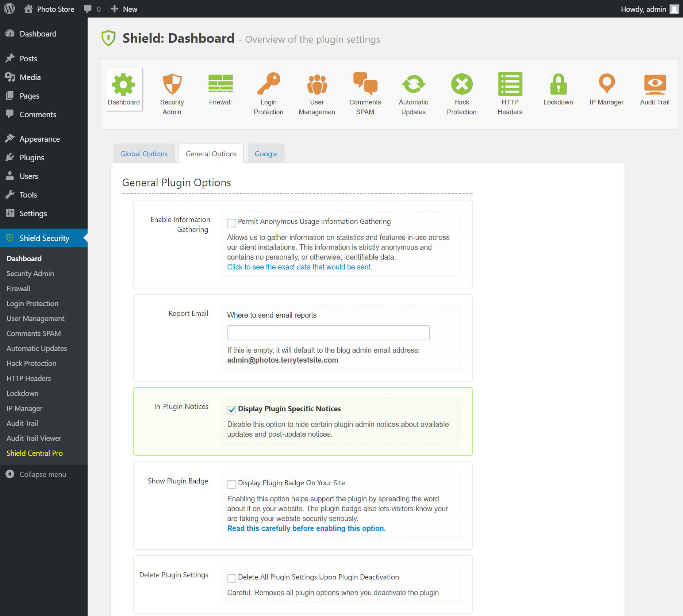Screen dimensions: 683x616
Task: Click Read this carefully before enabling link
Action: [306, 528]
